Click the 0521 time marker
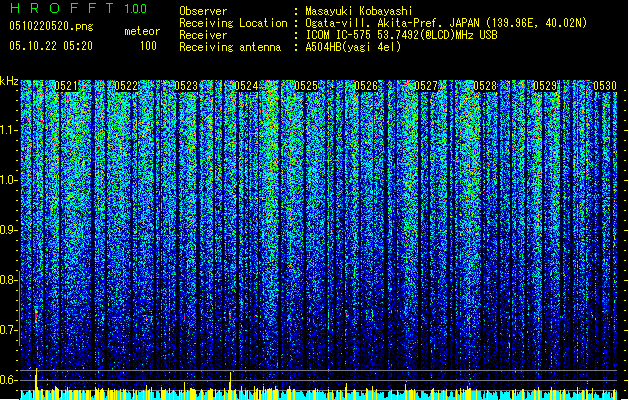The image size is (629, 400). click(68, 87)
